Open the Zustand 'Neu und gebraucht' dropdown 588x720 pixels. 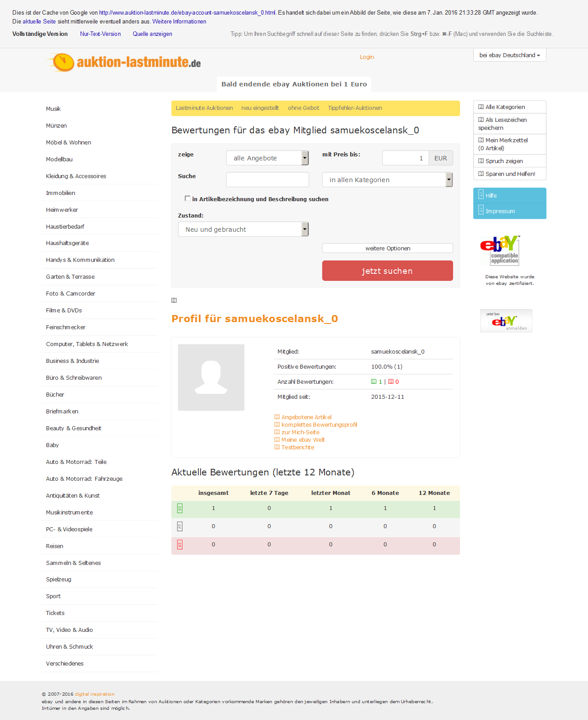point(244,230)
